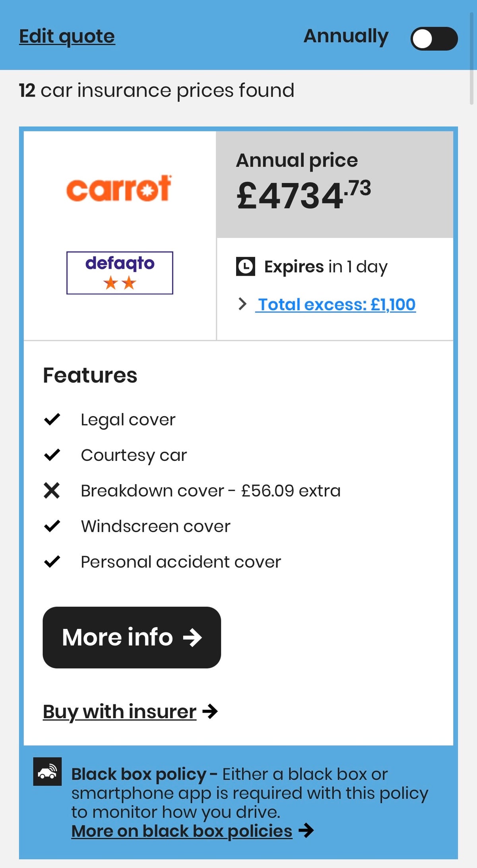Click the Breakdown cover cross icon
Screen dimensions: 477x868
tap(52, 491)
